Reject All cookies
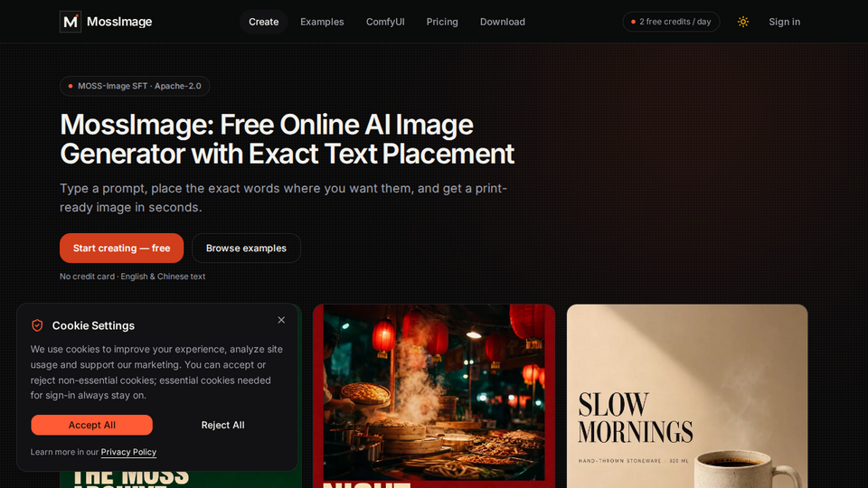868x488 pixels. [x=222, y=425]
